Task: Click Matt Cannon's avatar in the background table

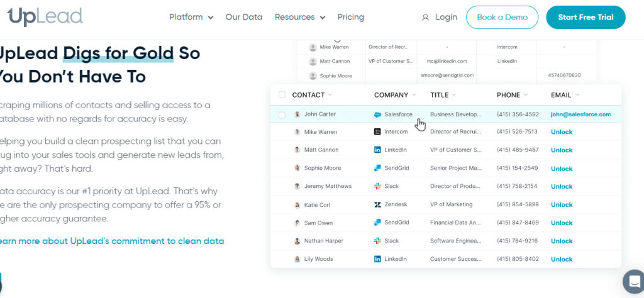Action: tap(313, 61)
